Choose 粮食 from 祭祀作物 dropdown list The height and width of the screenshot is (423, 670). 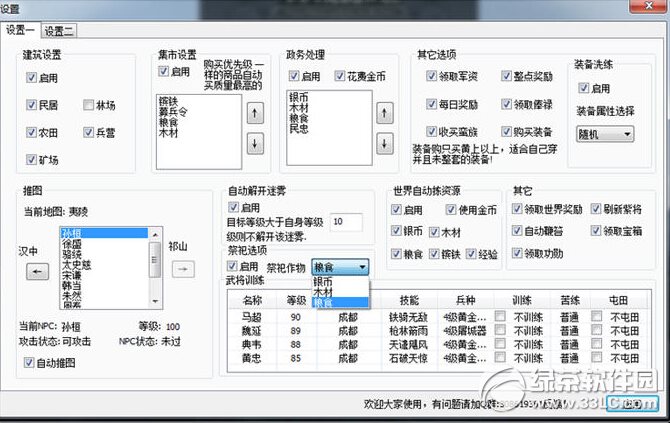(341, 303)
